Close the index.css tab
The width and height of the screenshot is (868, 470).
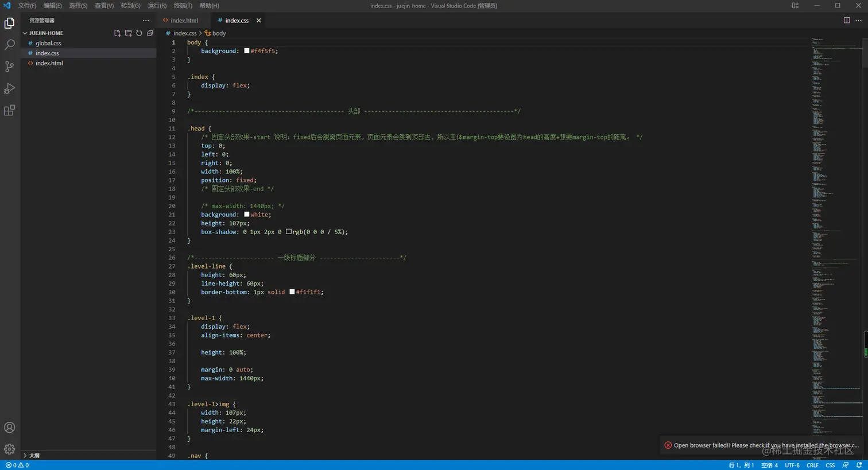click(x=259, y=21)
